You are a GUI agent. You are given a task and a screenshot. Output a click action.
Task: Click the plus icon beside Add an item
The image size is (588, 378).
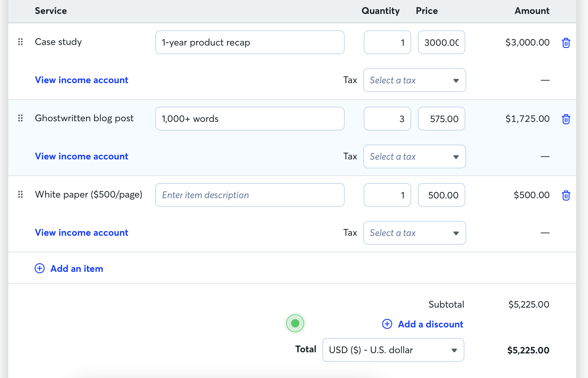pos(40,269)
